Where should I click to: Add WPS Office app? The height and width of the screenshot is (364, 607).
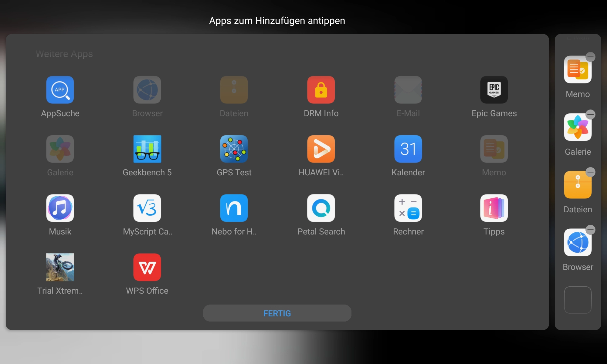coord(147,267)
